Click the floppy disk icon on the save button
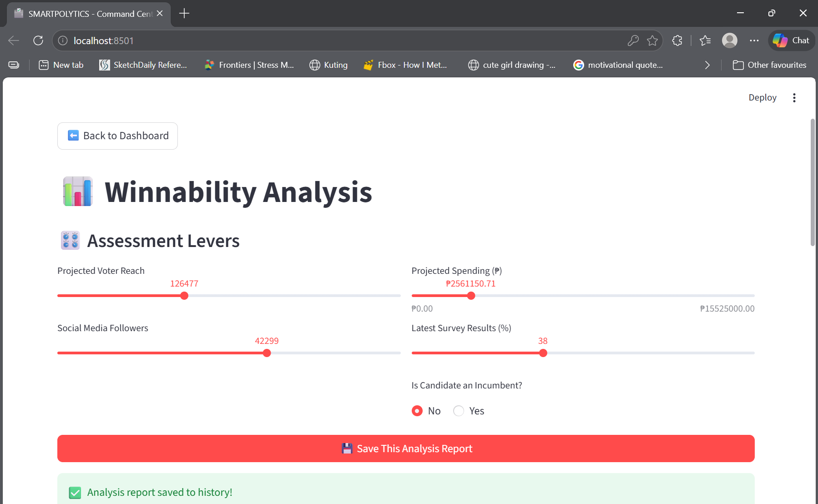The height and width of the screenshot is (504, 818). (x=347, y=448)
